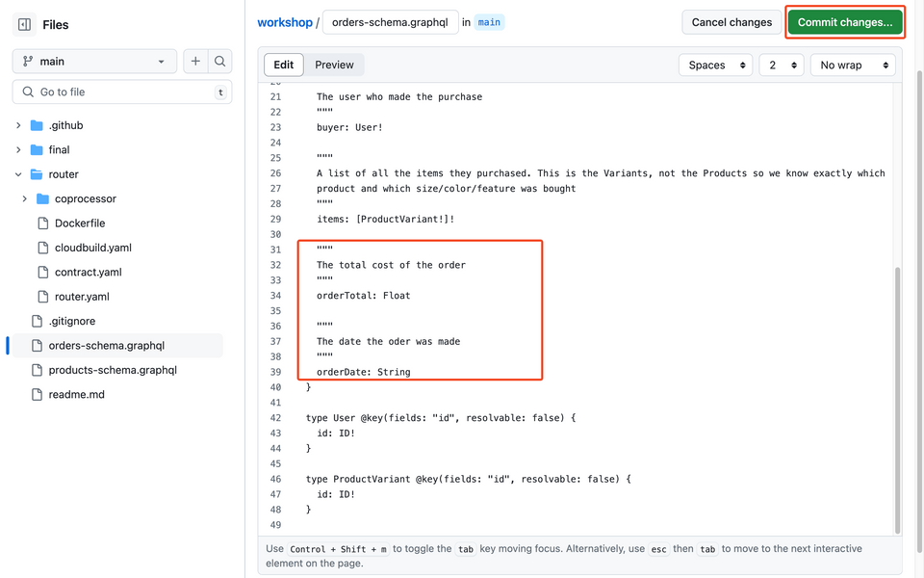
Task: Open the coprocessor folder
Action: click(86, 198)
